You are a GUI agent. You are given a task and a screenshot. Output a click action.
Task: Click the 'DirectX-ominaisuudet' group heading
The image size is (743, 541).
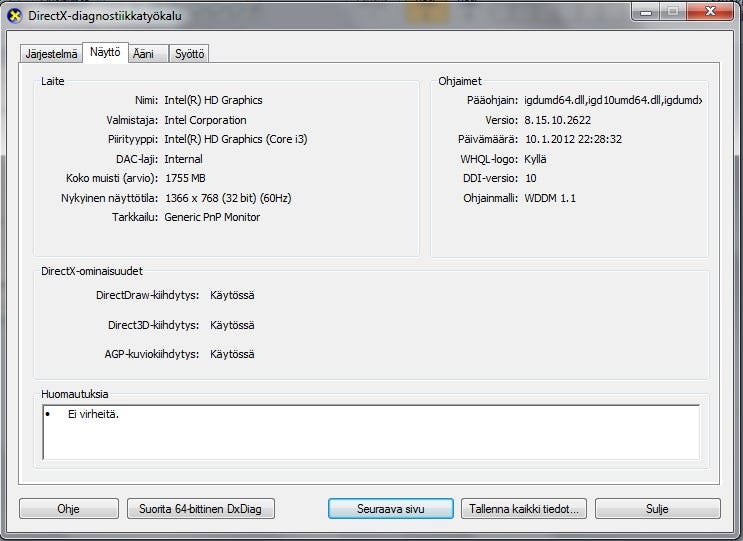(92, 271)
